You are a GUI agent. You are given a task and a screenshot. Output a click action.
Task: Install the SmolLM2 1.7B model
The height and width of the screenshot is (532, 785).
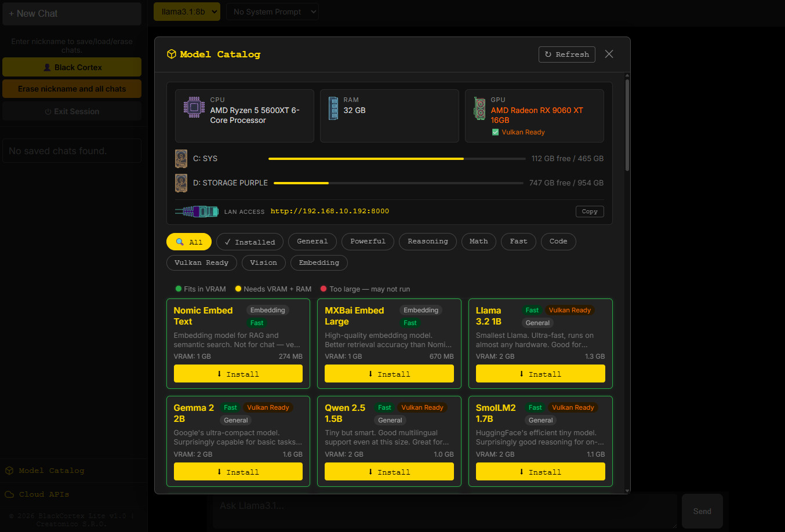540,472
